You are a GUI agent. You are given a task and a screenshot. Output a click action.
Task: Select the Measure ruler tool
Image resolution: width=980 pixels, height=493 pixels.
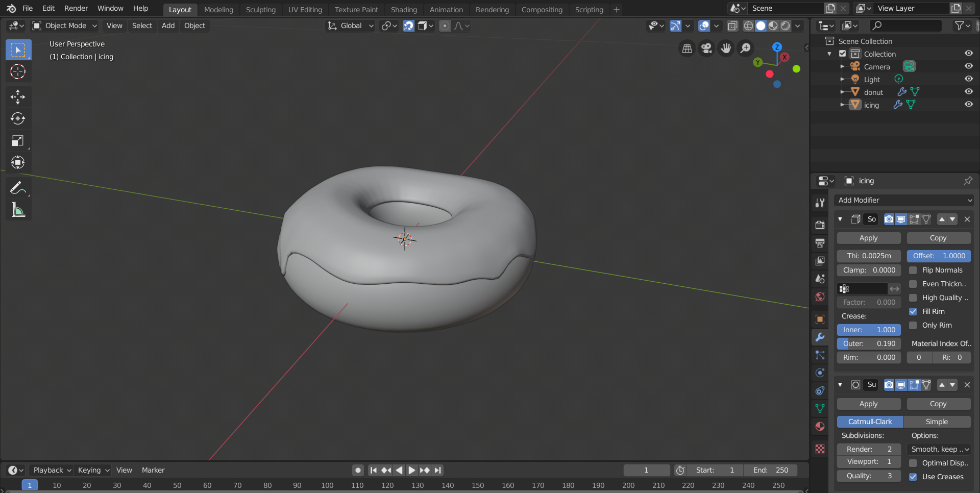tap(18, 210)
